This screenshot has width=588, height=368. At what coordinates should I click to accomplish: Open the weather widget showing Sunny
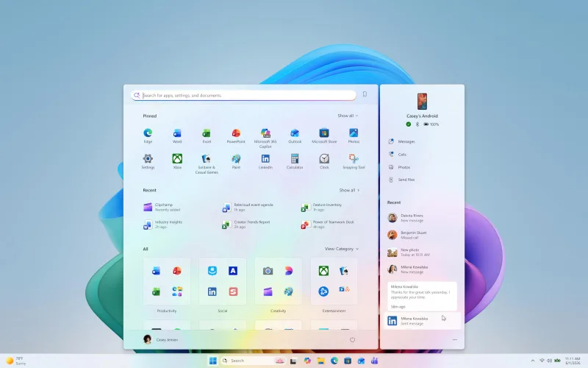15,361
